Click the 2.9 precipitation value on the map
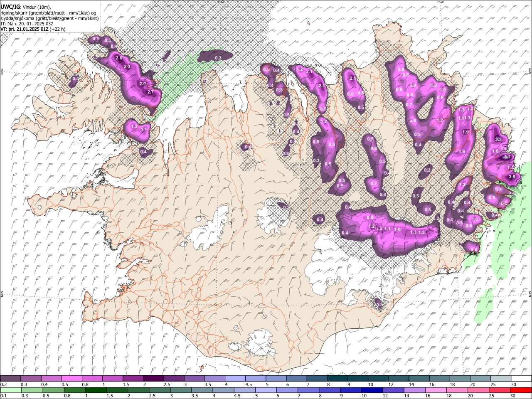532x399 pixels. pos(512,177)
